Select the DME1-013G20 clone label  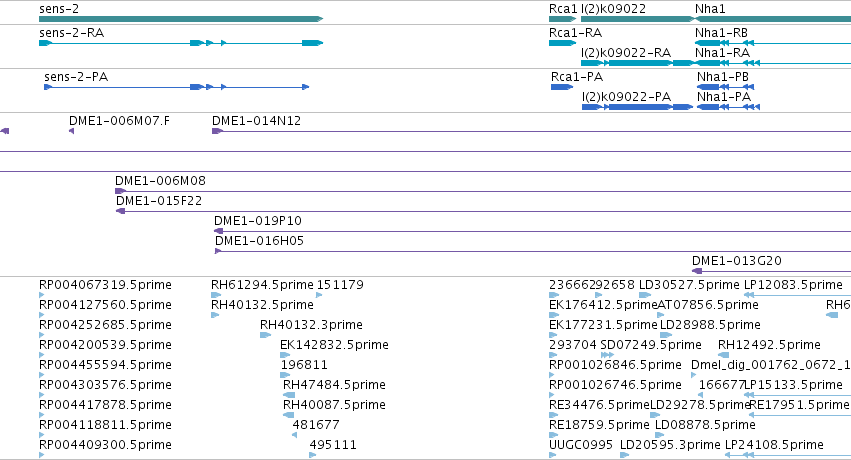(737, 260)
